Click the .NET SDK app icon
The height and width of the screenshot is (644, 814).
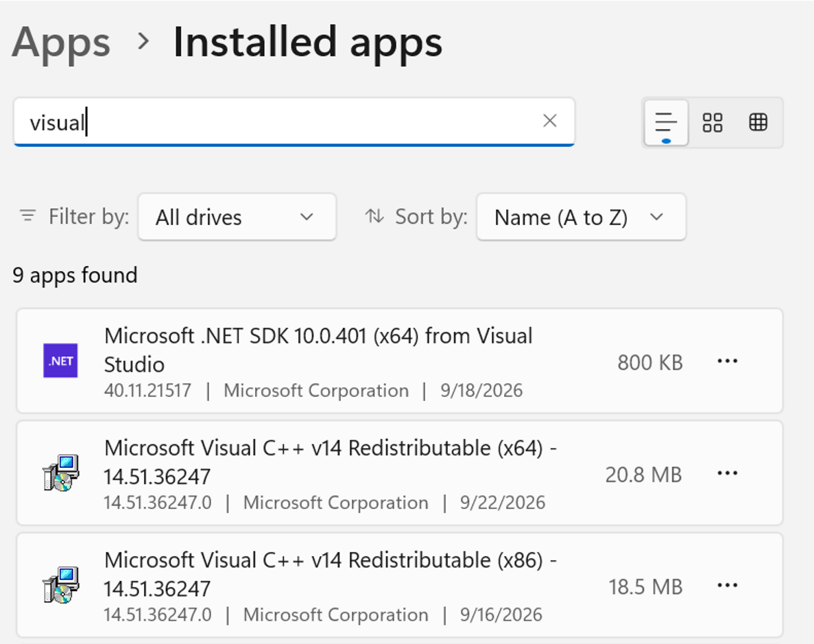point(61,361)
